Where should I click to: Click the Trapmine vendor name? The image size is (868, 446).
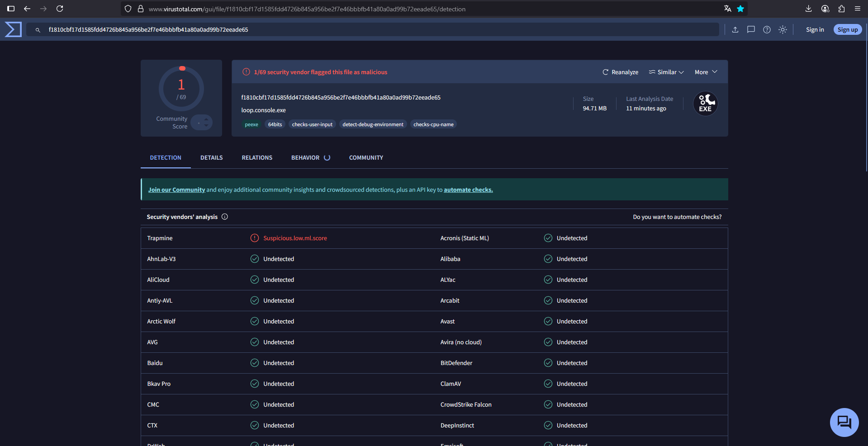coord(160,238)
